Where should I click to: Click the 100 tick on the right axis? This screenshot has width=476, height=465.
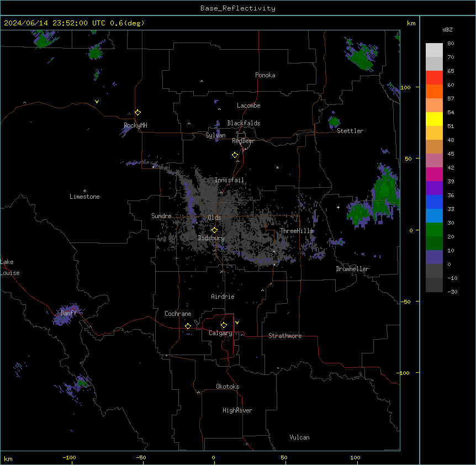(x=405, y=87)
